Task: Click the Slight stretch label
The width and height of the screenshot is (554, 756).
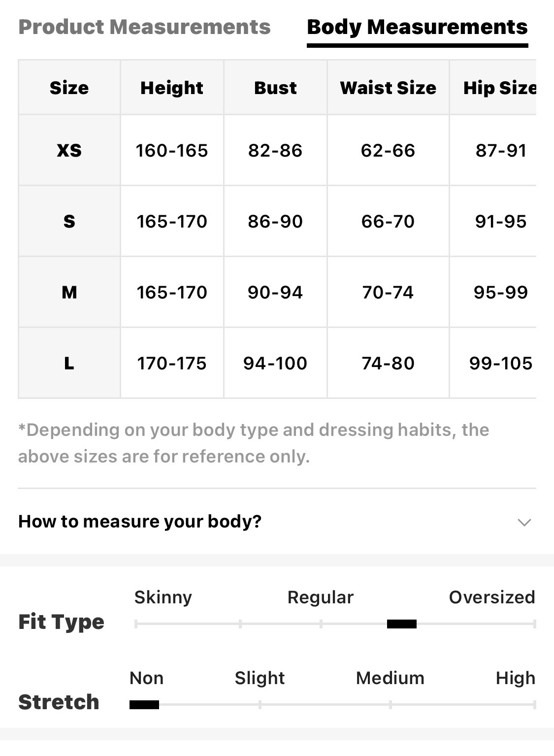Action: (260, 678)
